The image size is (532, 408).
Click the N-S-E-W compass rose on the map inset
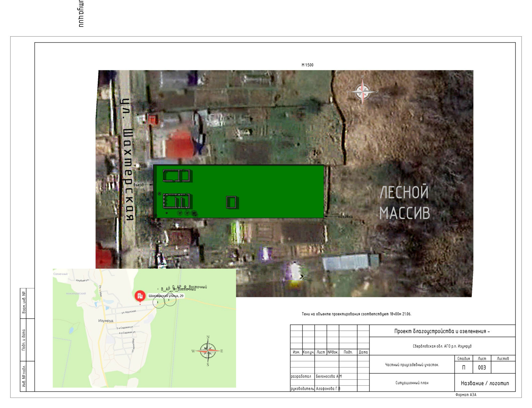point(207,351)
